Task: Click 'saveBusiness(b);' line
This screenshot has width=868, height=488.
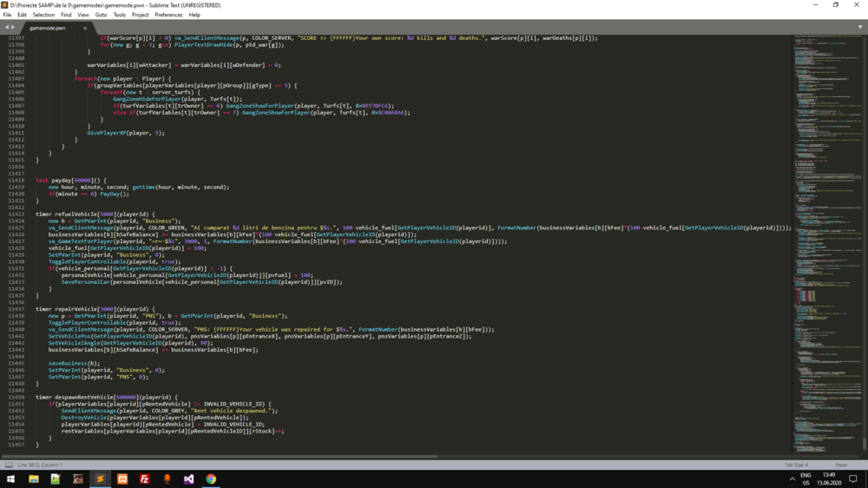Action: [74, 363]
